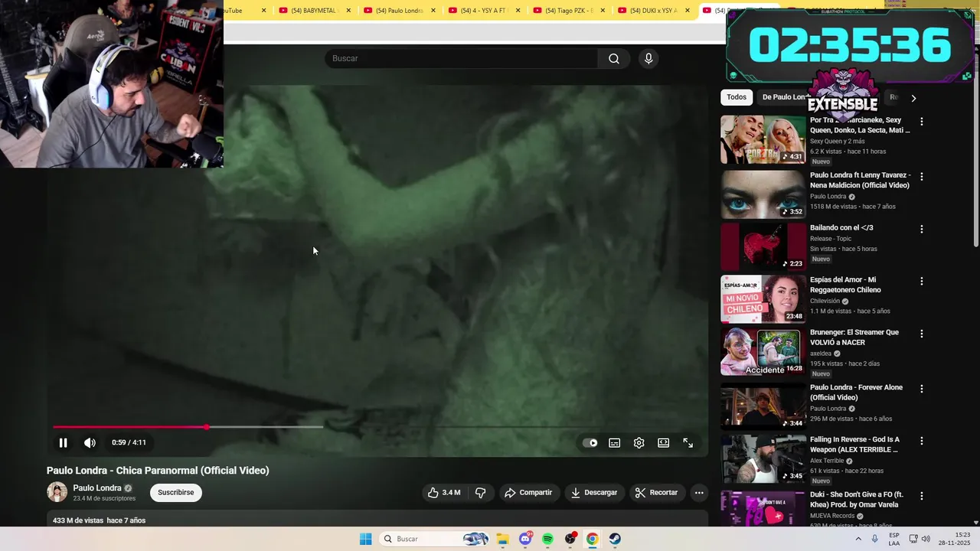Select the Todos filter chip

pyautogui.click(x=737, y=97)
